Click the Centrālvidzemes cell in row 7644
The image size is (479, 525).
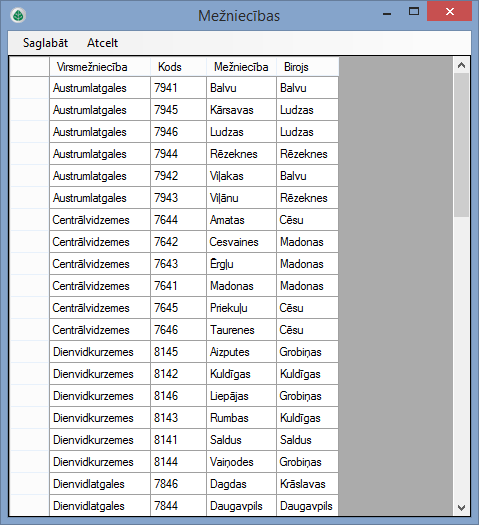pos(100,220)
